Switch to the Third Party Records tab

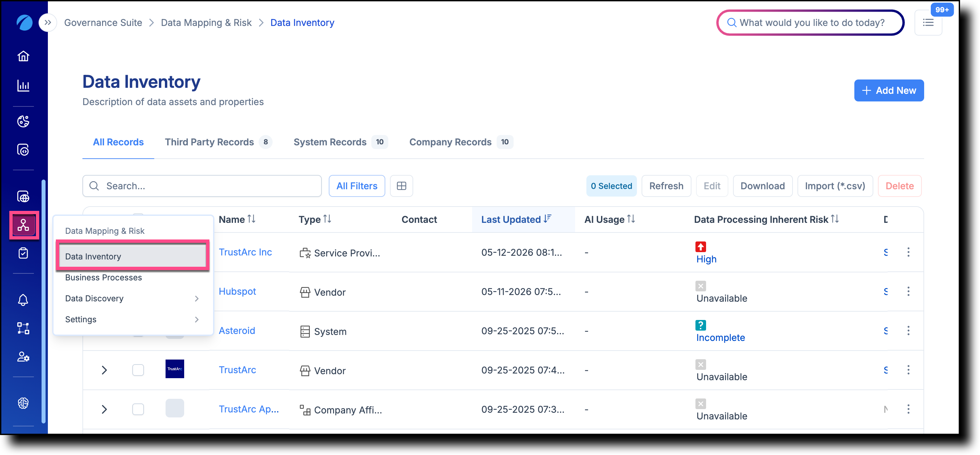pyautogui.click(x=218, y=142)
